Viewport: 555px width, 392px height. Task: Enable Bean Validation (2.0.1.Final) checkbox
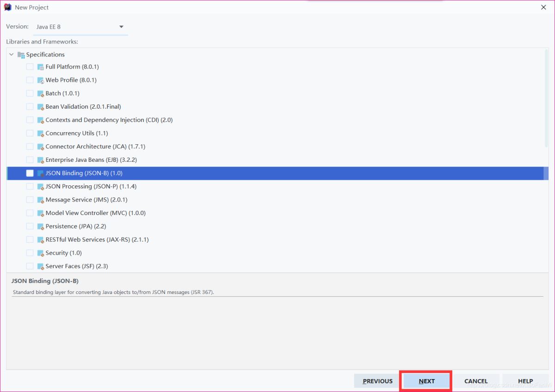[30, 107]
